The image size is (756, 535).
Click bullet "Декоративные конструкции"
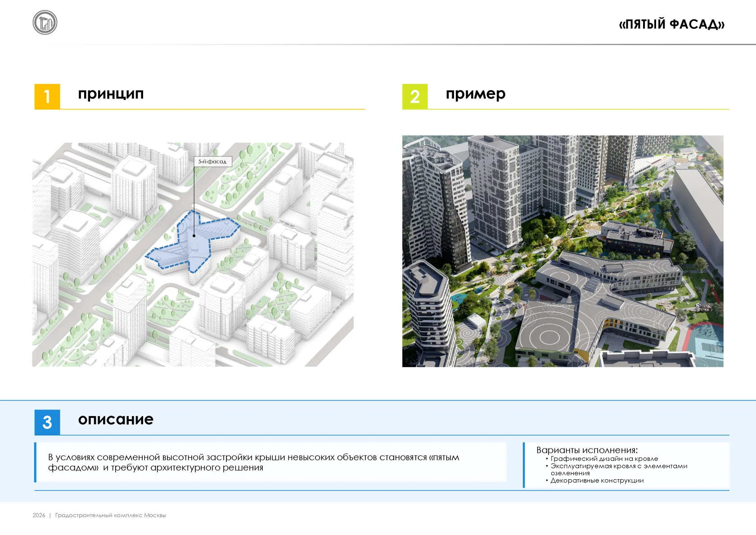pos(597,481)
